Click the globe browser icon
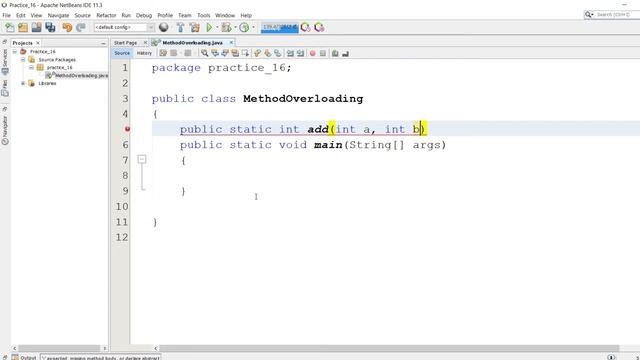This screenshot has height=360, width=640. (x=164, y=27)
